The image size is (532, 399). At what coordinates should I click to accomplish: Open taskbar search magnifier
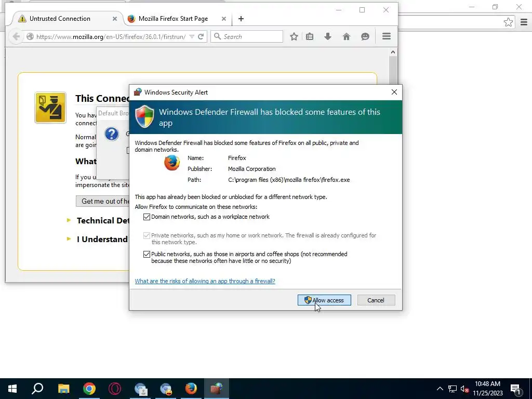point(37,389)
